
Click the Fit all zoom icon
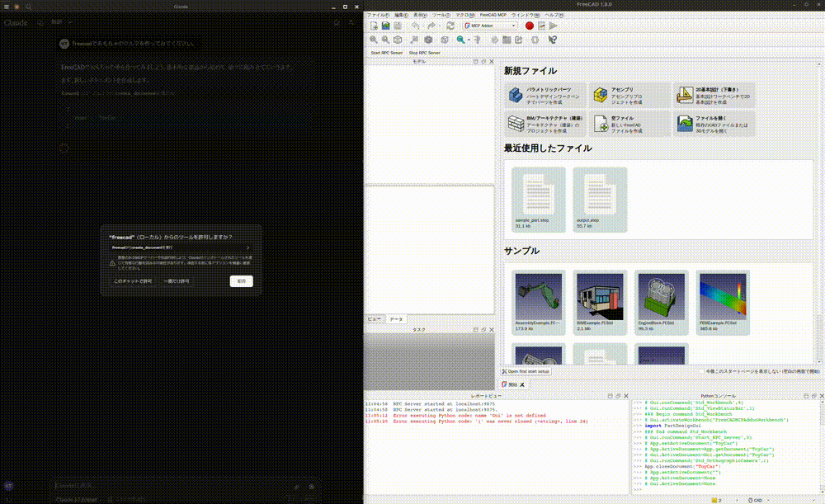[374, 39]
